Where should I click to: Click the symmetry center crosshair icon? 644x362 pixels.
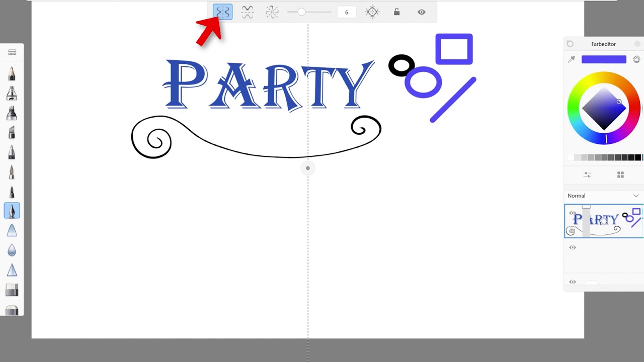click(372, 12)
